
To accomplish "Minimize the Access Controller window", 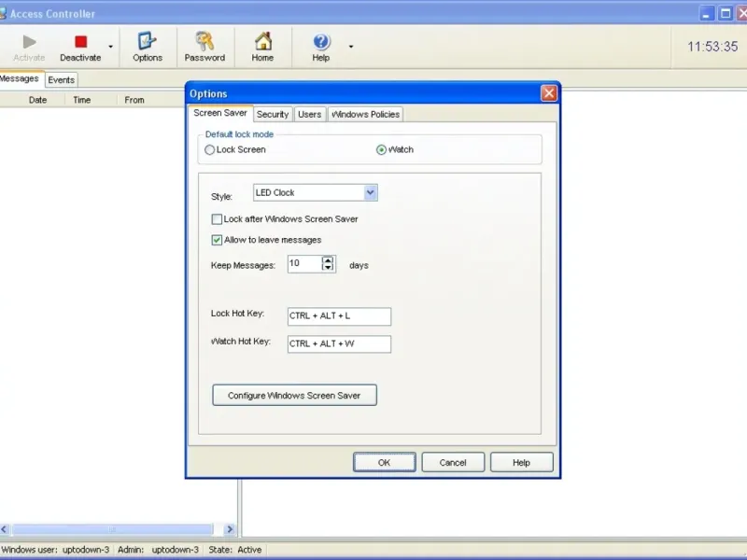I will [x=707, y=13].
